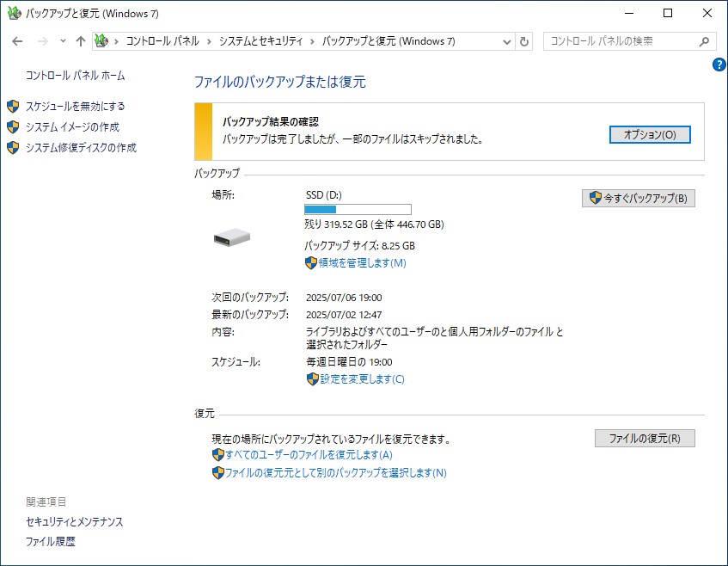This screenshot has width=728, height=566.
Task: Click the chevron before コントロール パネル breadcrumb
Action: [116, 42]
